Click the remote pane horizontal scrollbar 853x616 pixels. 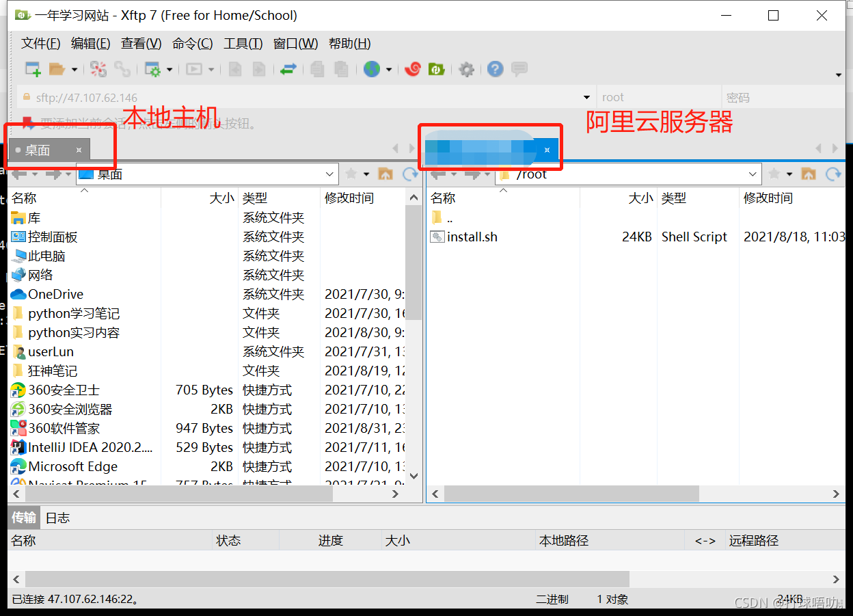click(x=571, y=493)
